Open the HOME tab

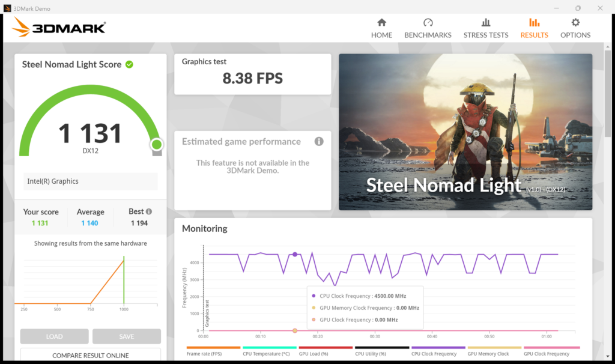[x=381, y=28]
